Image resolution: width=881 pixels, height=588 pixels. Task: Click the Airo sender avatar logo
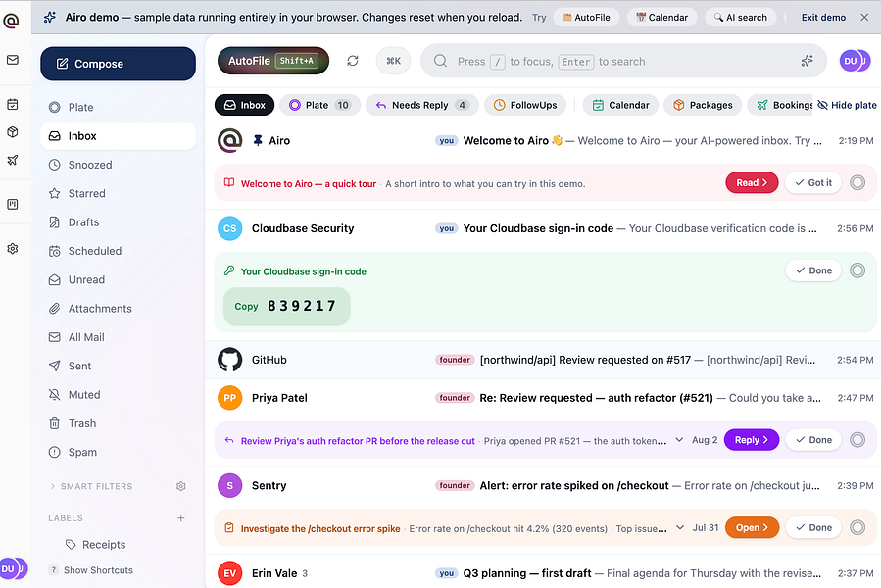pyautogui.click(x=229, y=140)
